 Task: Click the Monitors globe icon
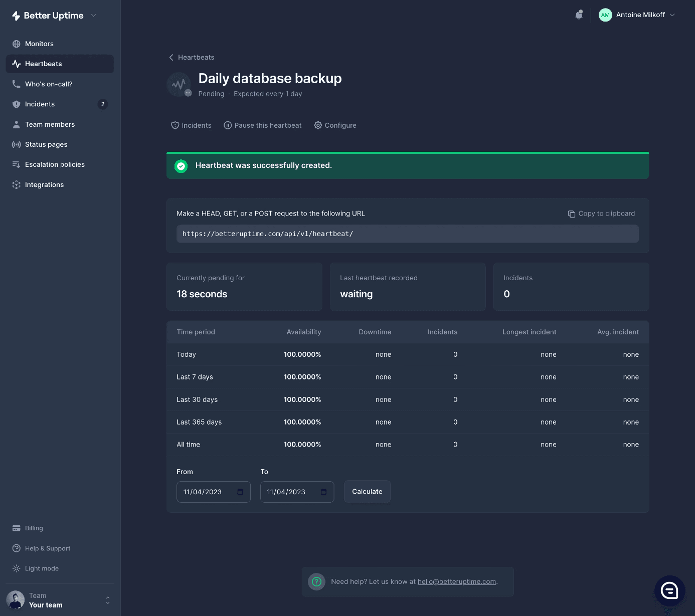pos(17,44)
